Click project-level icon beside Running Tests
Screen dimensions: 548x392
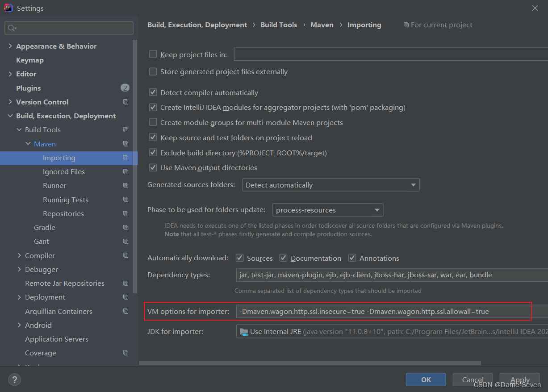click(125, 200)
